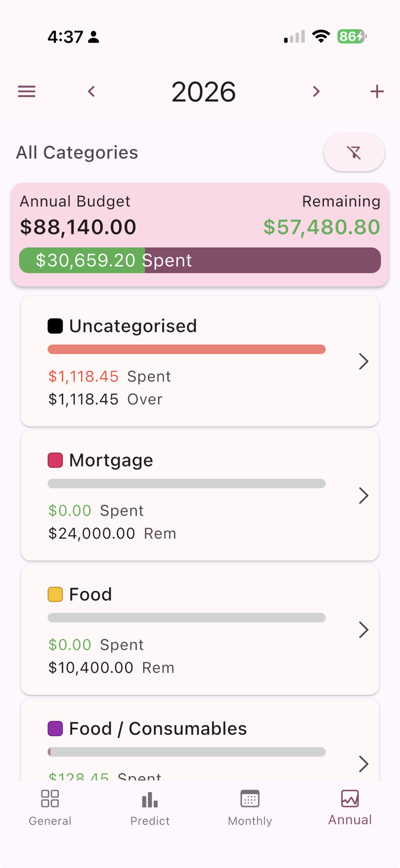Open the hamburger menu
The width and height of the screenshot is (400, 868).
pos(26,92)
